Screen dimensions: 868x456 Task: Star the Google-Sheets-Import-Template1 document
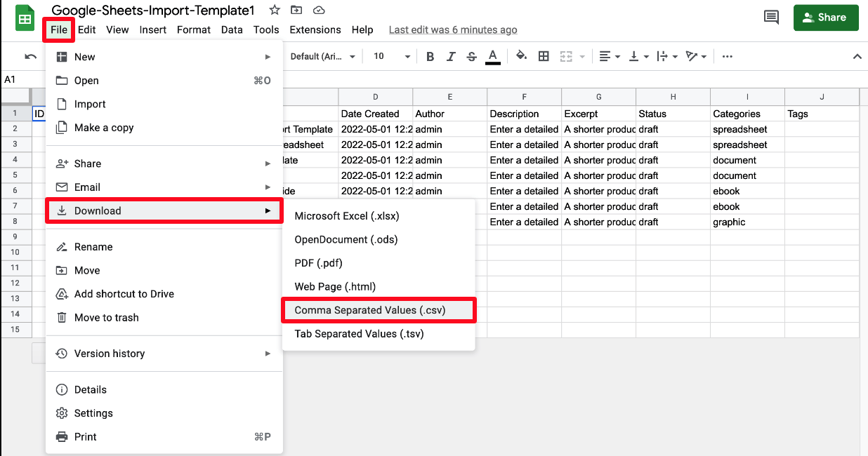(x=275, y=11)
